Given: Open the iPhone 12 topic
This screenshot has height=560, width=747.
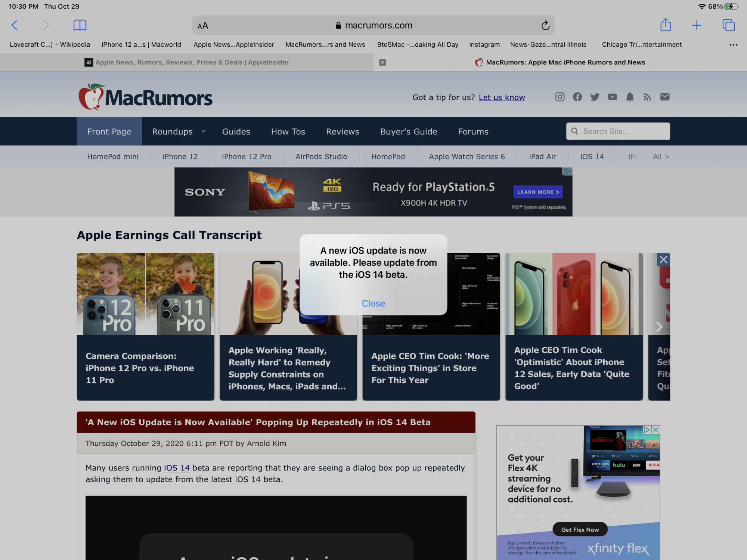Looking at the screenshot, I should pos(180,157).
